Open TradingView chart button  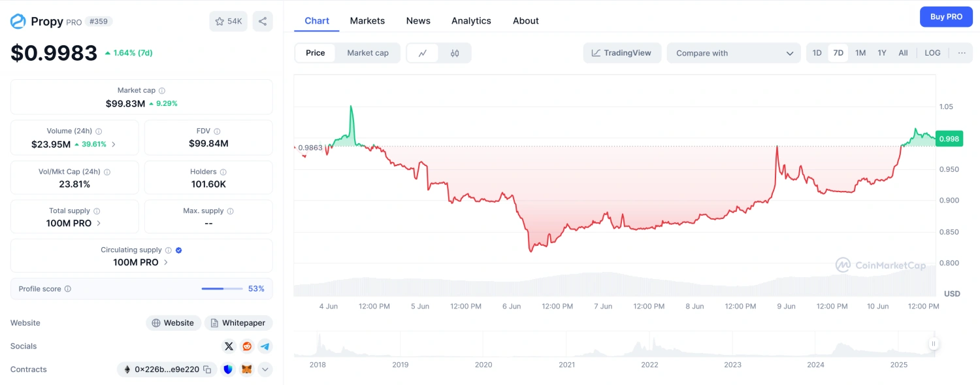coord(622,53)
